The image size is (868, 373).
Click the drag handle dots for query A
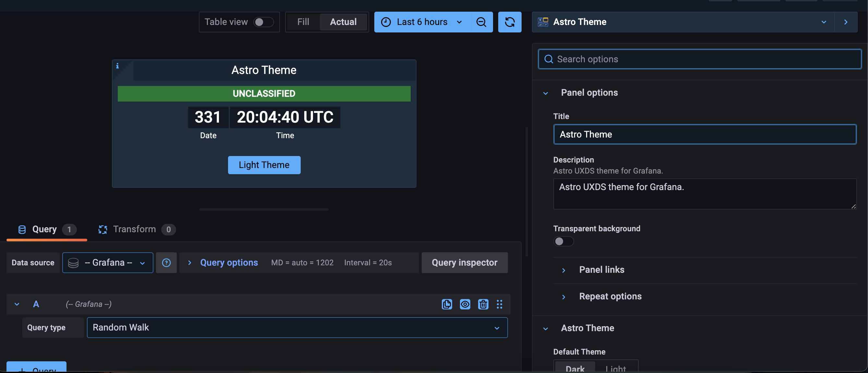tap(500, 304)
